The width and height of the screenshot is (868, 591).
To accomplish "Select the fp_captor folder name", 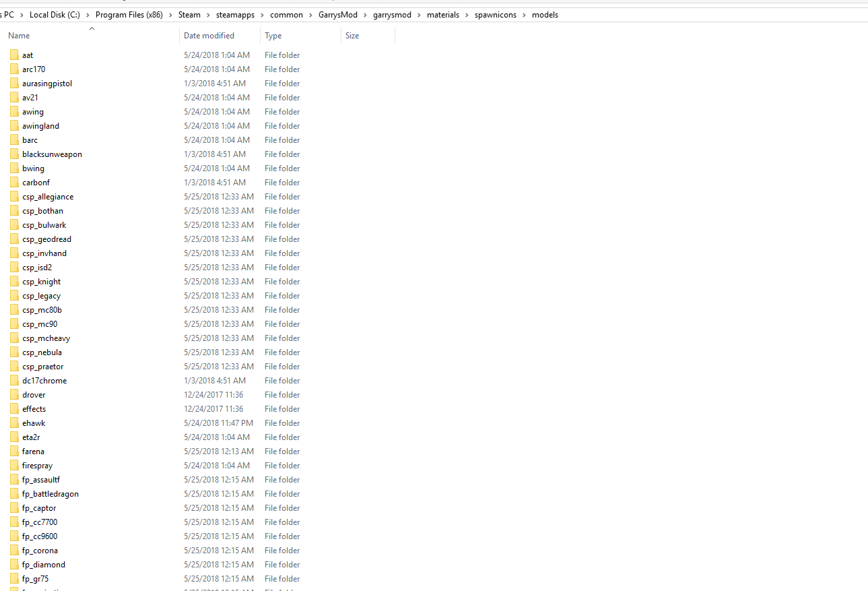I will coord(39,508).
